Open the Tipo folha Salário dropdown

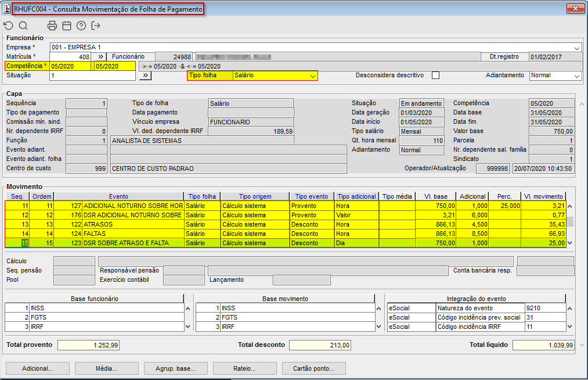(x=313, y=76)
